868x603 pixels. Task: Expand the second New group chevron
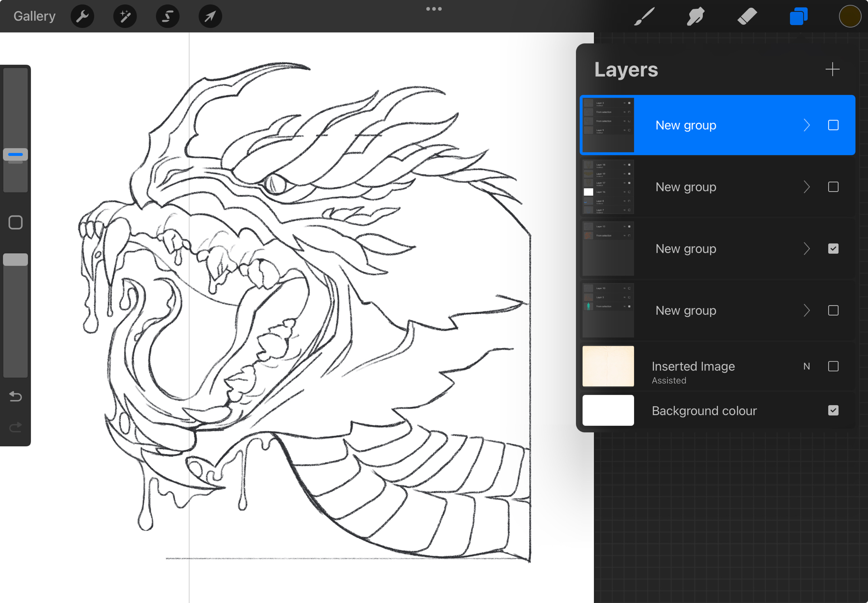[x=806, y=187]
